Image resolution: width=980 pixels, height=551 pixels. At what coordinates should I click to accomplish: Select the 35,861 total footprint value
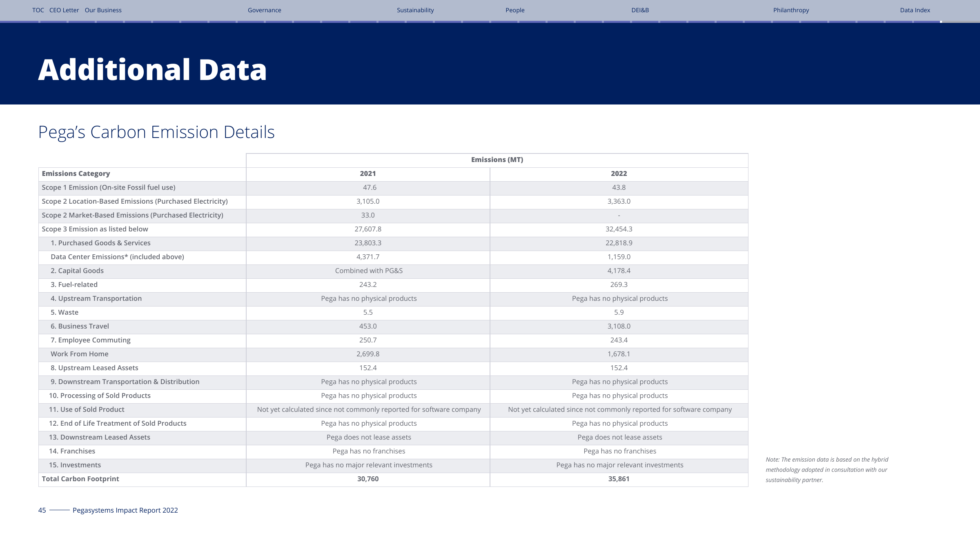(619, 479)
